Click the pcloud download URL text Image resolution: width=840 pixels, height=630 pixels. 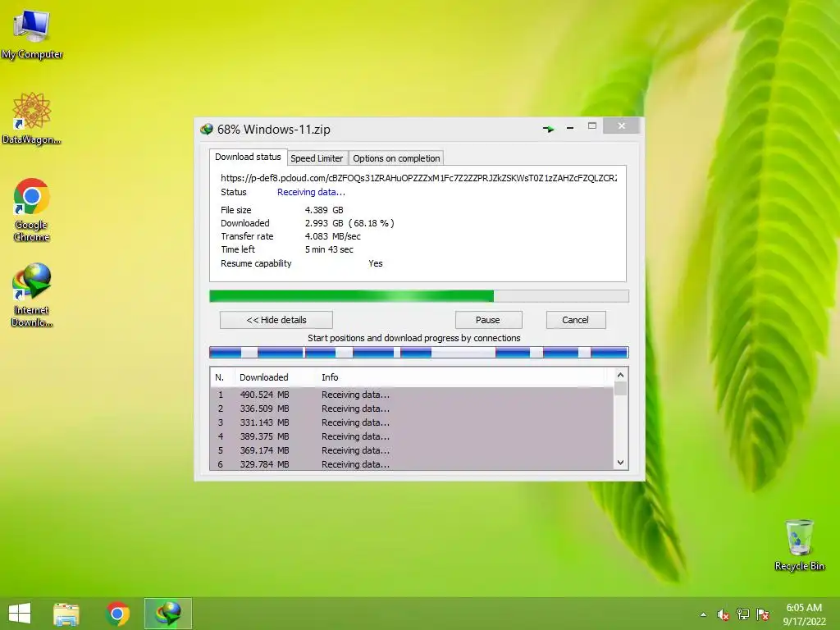pos(418,178)
